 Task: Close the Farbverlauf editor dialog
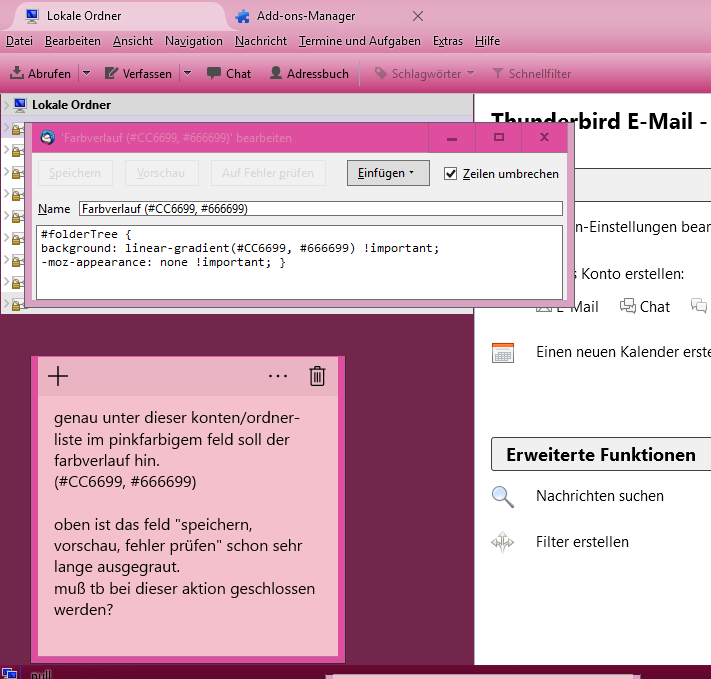(545, 137)
